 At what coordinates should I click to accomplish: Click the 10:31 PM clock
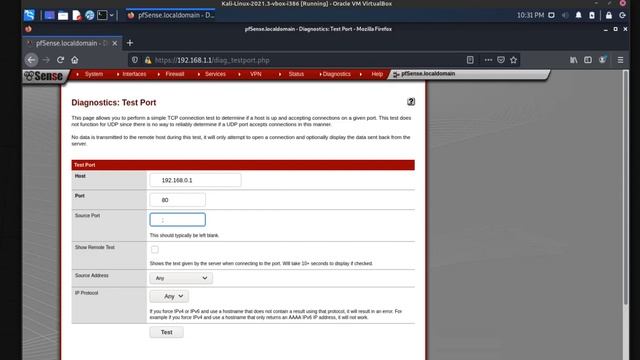(x=530, y=16)
